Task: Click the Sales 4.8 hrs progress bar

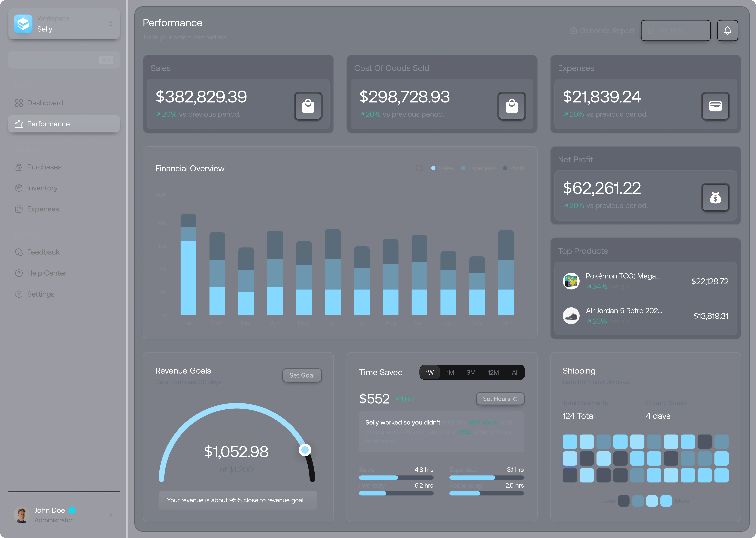Action: tap(396, 478)
